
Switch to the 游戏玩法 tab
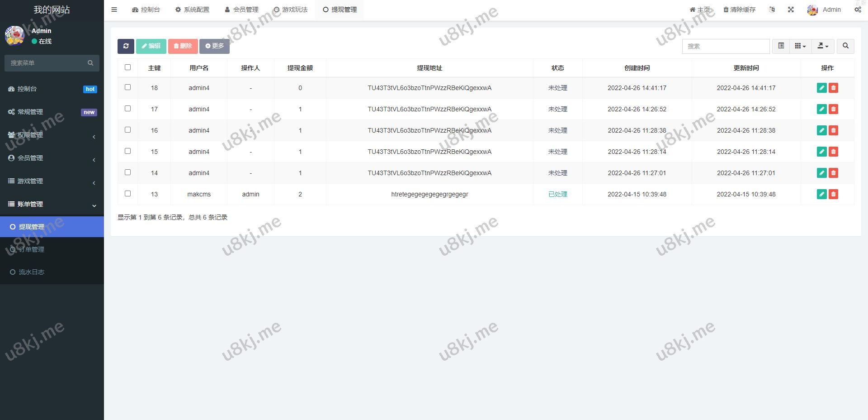[x=291, y=10]
